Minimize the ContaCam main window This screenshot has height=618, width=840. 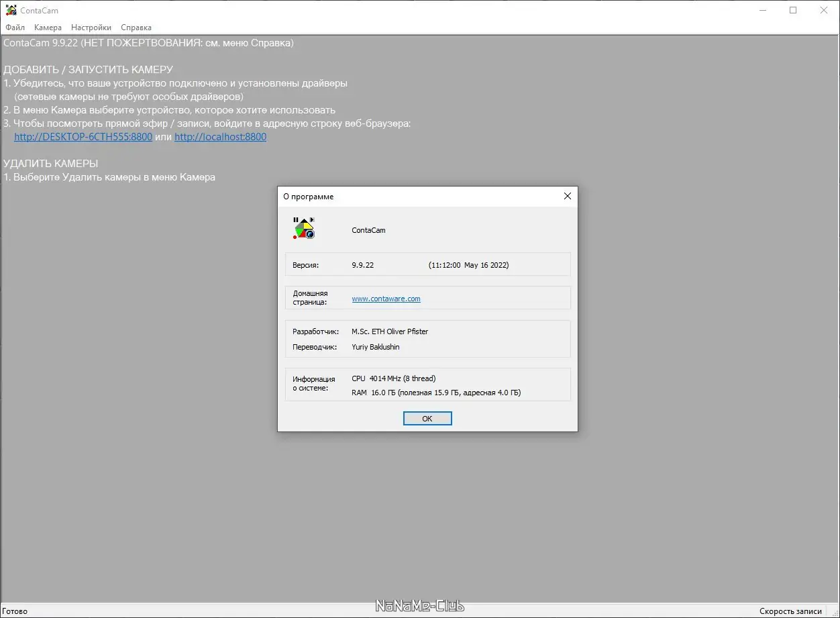click(762, 10)
